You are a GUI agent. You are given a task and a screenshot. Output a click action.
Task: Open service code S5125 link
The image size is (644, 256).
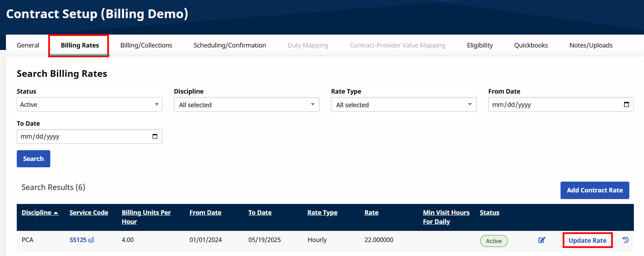(x=78, y=240)
